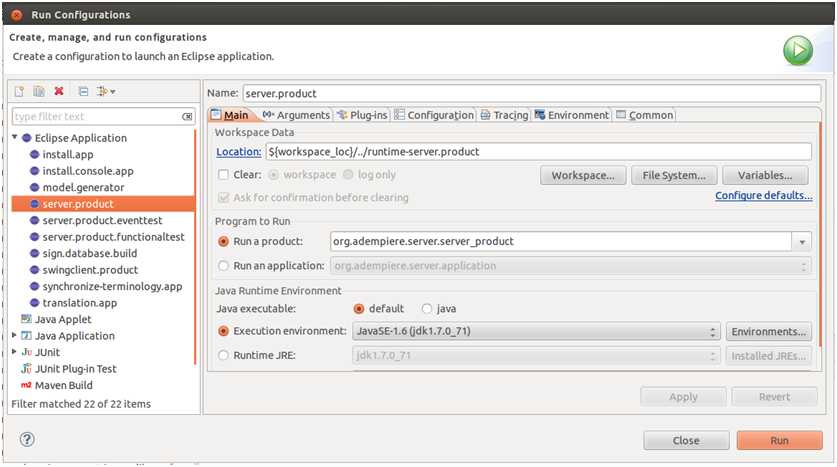The height and width of the screenshot is (467, 837).
Task: Switch to the Tracing tab
Action: tap(504, 115)
